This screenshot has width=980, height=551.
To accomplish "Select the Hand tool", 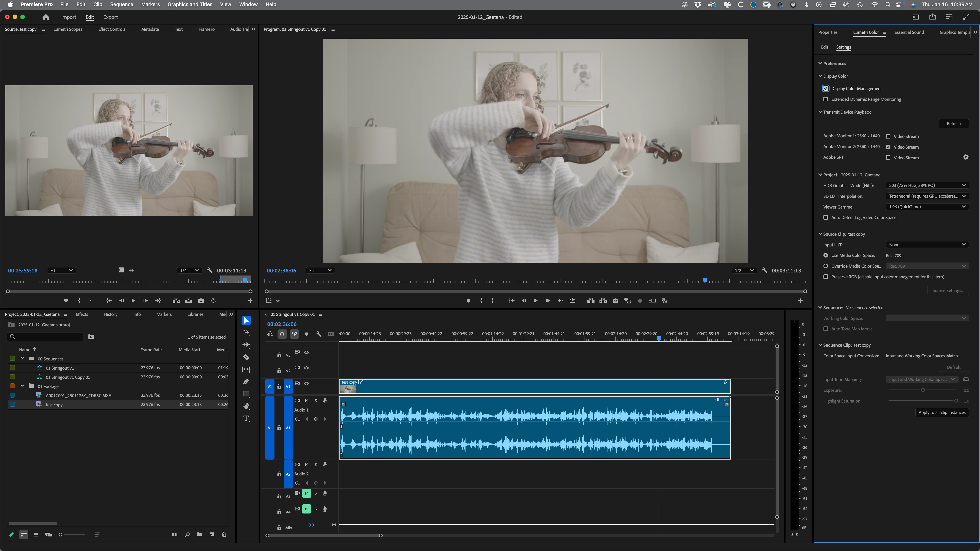I will point(246,406).
